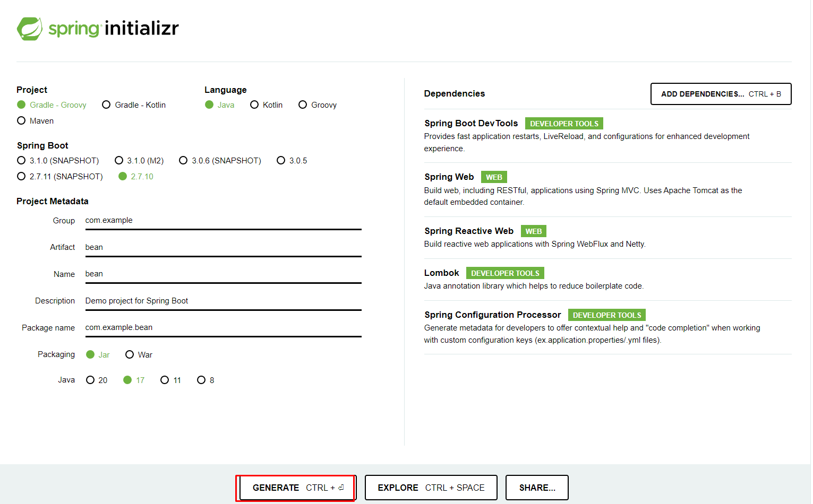Click the WEB tag on Spring Web
The image size is (813, 504).
[494, 177]
